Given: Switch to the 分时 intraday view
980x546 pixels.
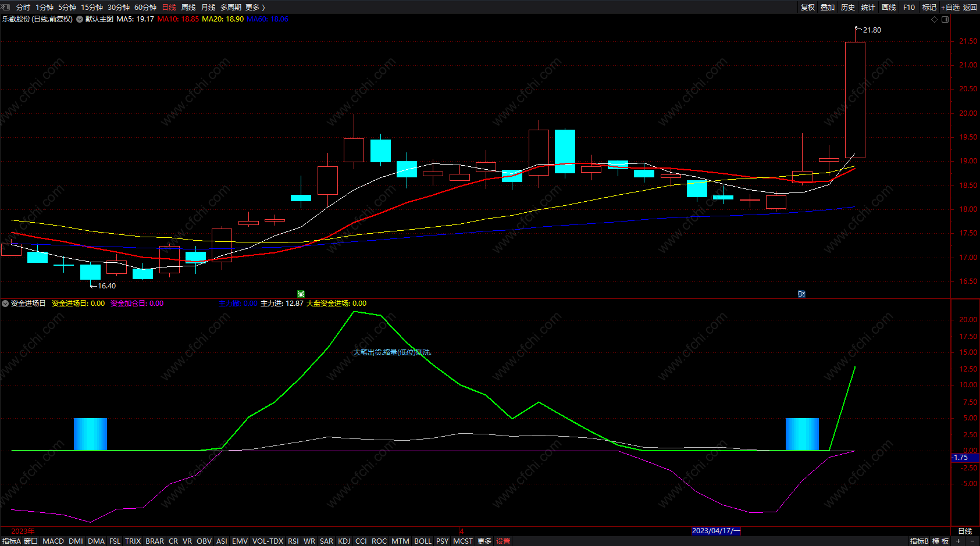Looking at the screenshot, I should (23, 7).
